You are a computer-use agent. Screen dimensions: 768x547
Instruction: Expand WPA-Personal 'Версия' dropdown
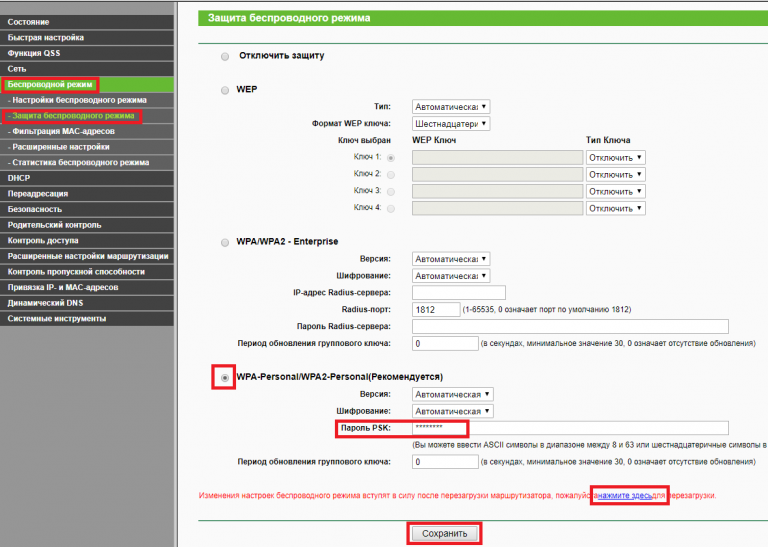(x=451, y=394)
